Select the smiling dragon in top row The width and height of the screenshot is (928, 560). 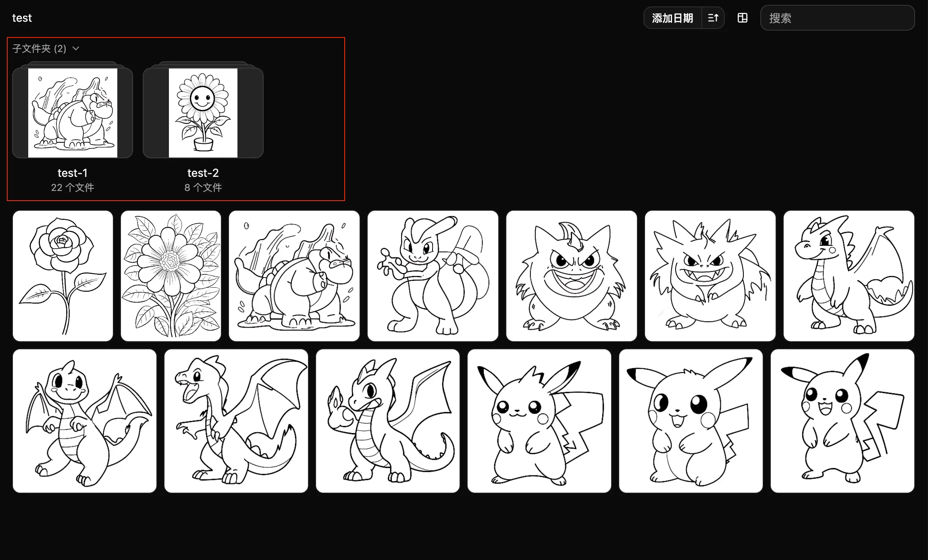[849, 276]
